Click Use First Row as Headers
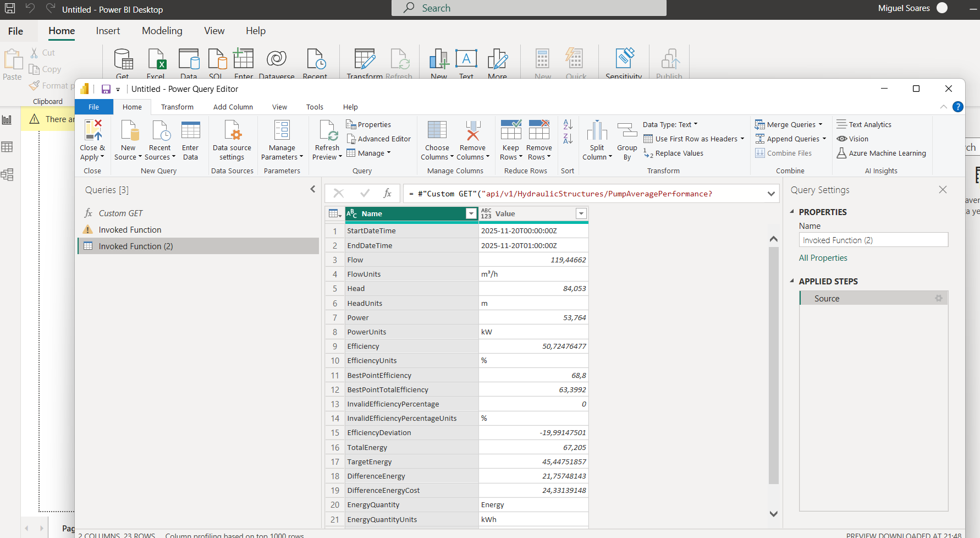980x538 pixels. 696,139
